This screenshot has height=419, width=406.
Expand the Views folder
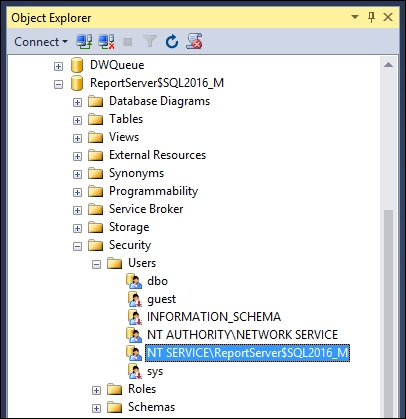77,138
